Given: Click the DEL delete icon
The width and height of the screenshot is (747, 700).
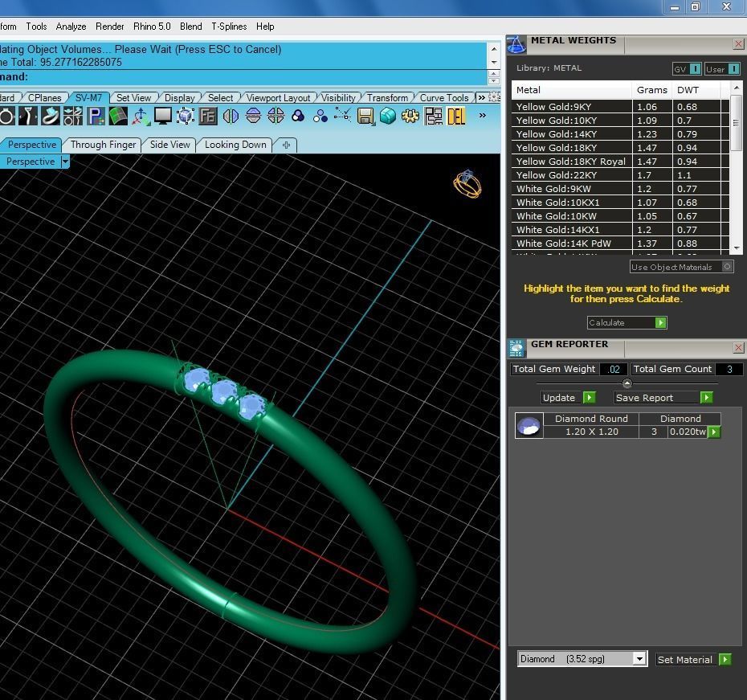Looking at the screenshot, I should tap(456, 116).
